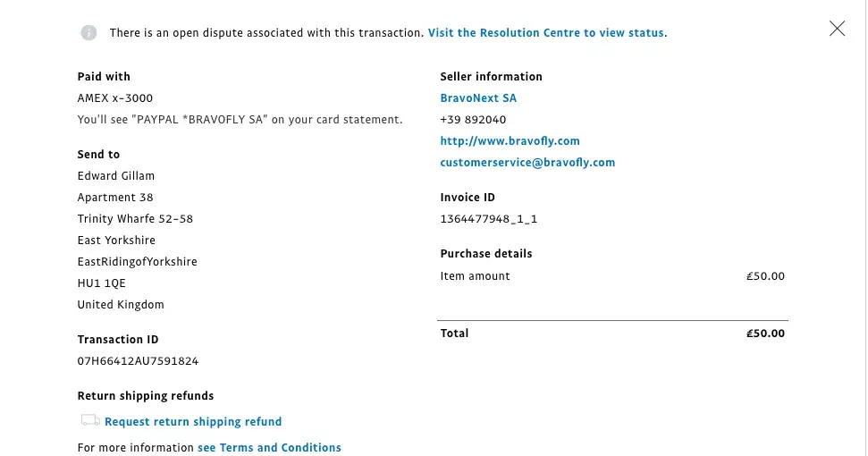Open the see Terms and Conditions link
Screen dimensions: 868x456
point(269,447)
